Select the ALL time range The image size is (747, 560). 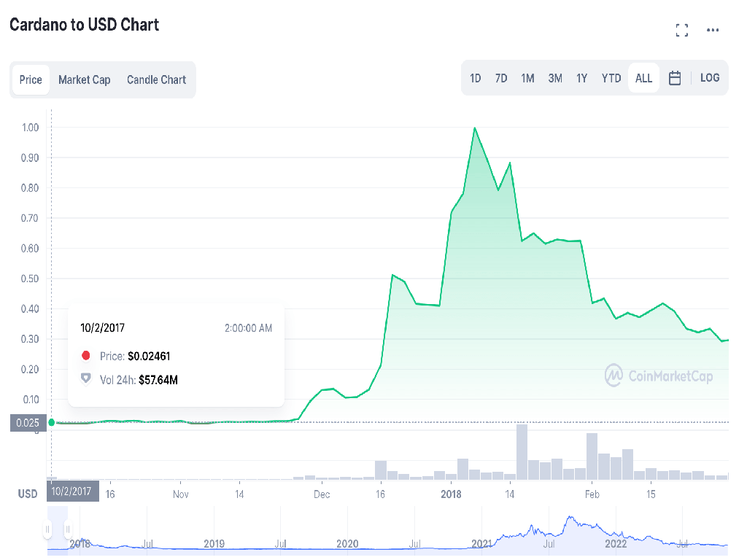point(643,78)
